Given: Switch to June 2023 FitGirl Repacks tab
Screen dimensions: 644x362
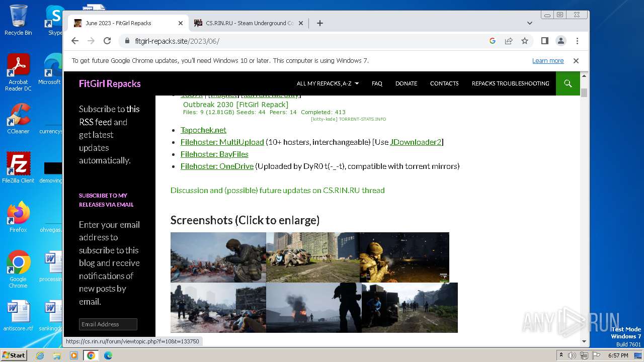Looking at the screenshot, I should tap(128, 23).
